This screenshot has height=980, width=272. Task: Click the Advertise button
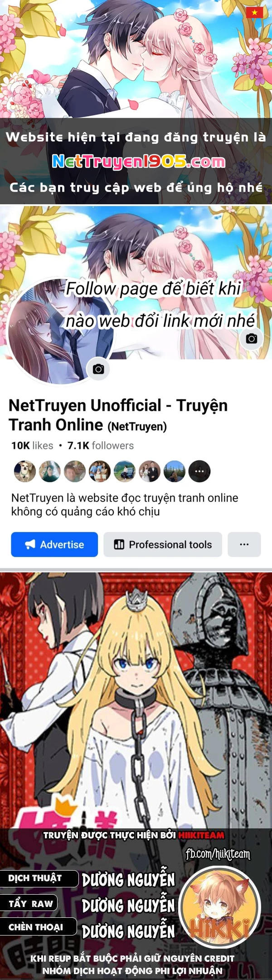coord(54,544)
